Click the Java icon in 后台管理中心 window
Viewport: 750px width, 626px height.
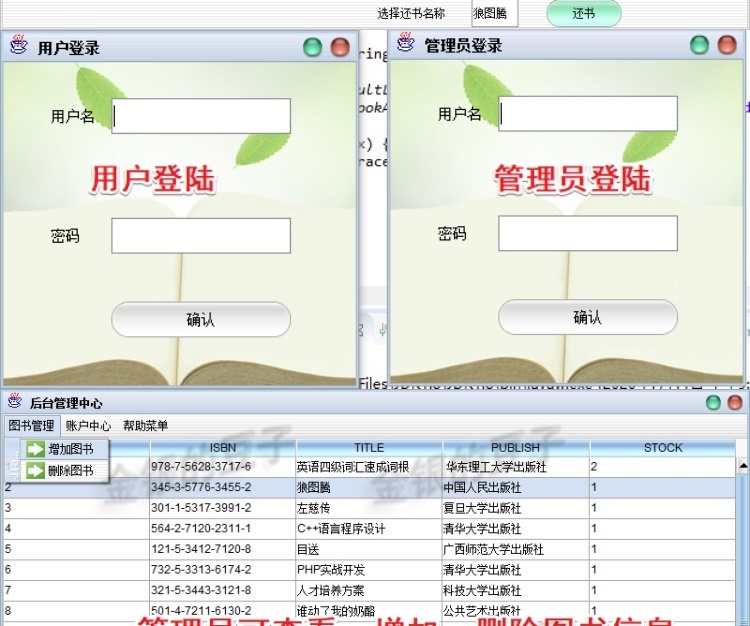14,401
